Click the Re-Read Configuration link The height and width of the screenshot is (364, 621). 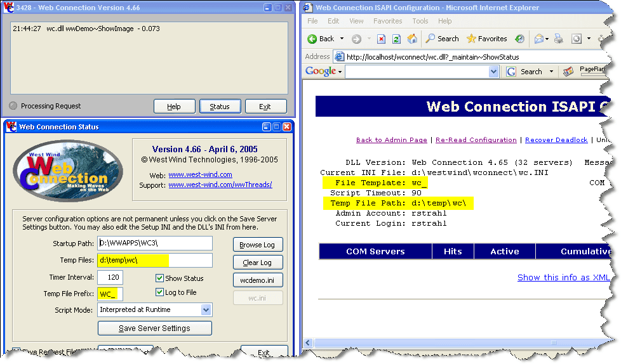476,140
